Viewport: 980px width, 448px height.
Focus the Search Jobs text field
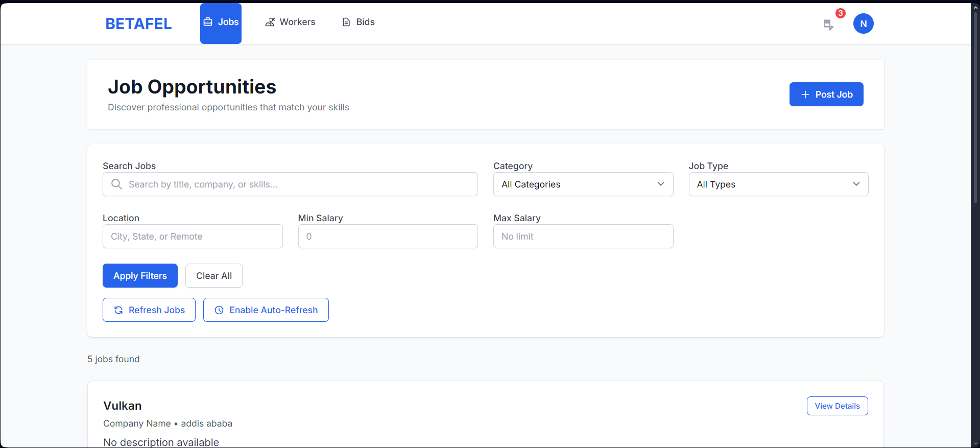click(x=290, y=184)
